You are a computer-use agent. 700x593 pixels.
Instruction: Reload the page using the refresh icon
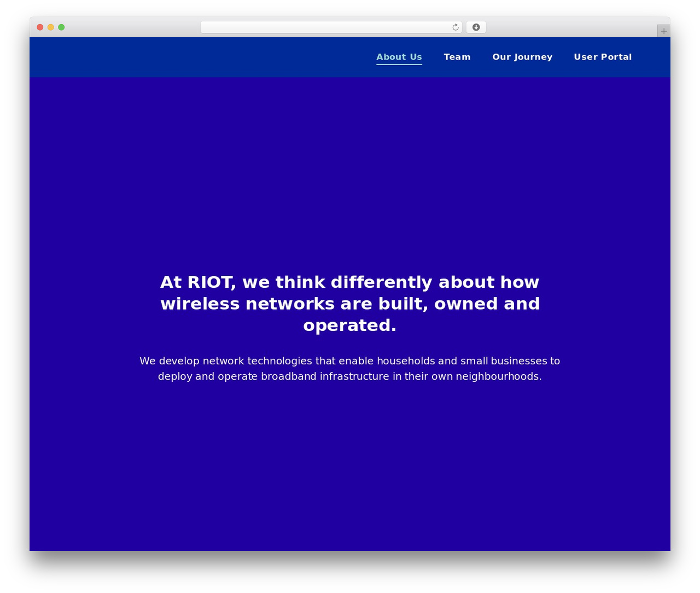455,27
